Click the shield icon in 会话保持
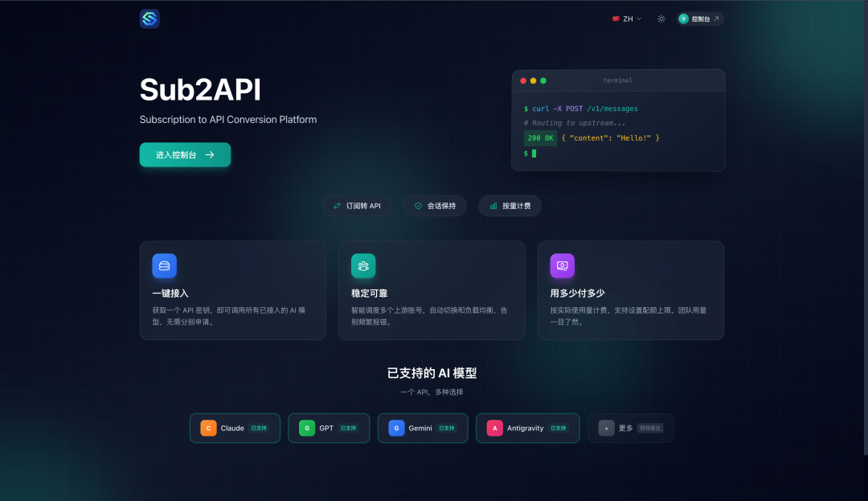The width and height of the screenshot is (868, 501). (x=418, y=206)
